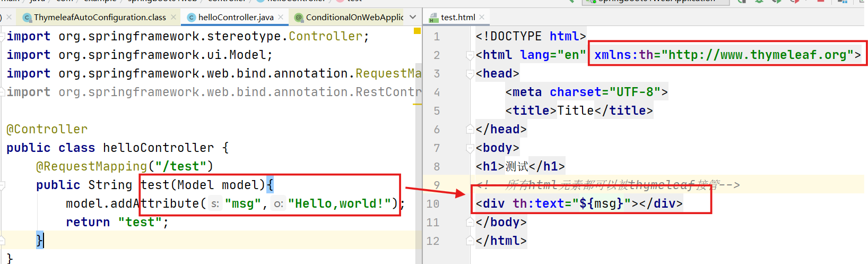
Task: Click the xmlns:th thymeleaf namespace attribute
Action: [724, 55]
